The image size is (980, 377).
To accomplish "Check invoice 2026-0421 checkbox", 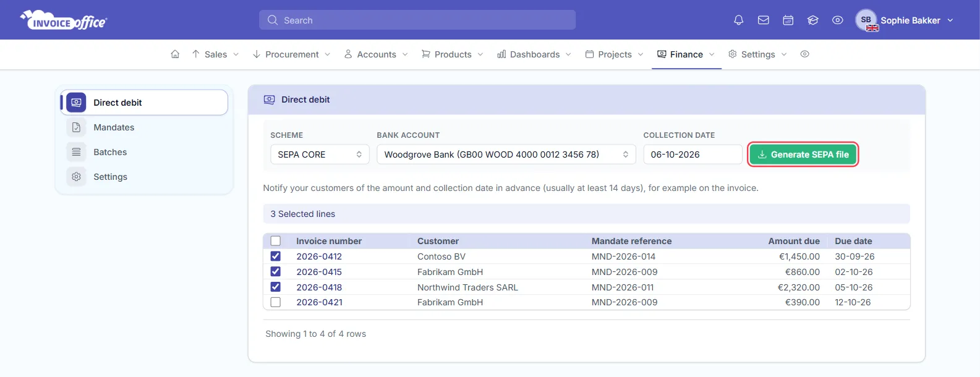I will pyautogui.click(x=276, y=302).
